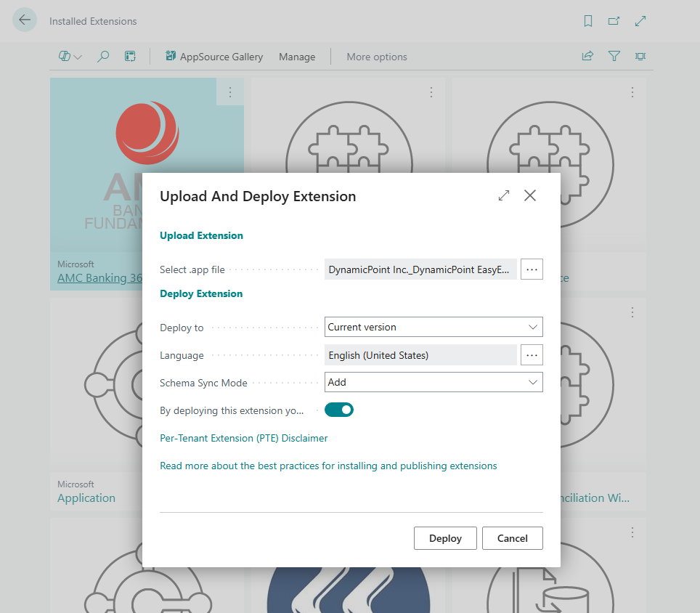Choose language using the ellipsis button
The width and height of the screenshot is (700, 613).
coord(532,355)
